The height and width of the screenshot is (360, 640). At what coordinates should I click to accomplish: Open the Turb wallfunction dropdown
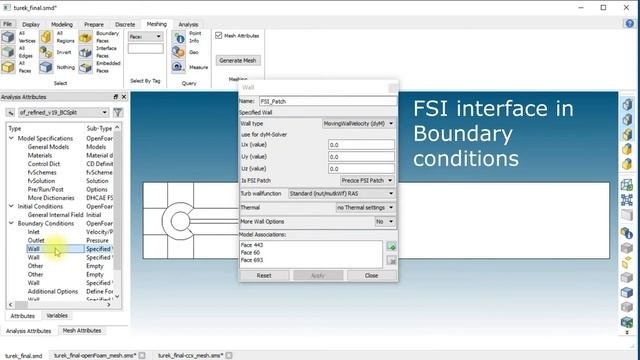click(342, 193)
